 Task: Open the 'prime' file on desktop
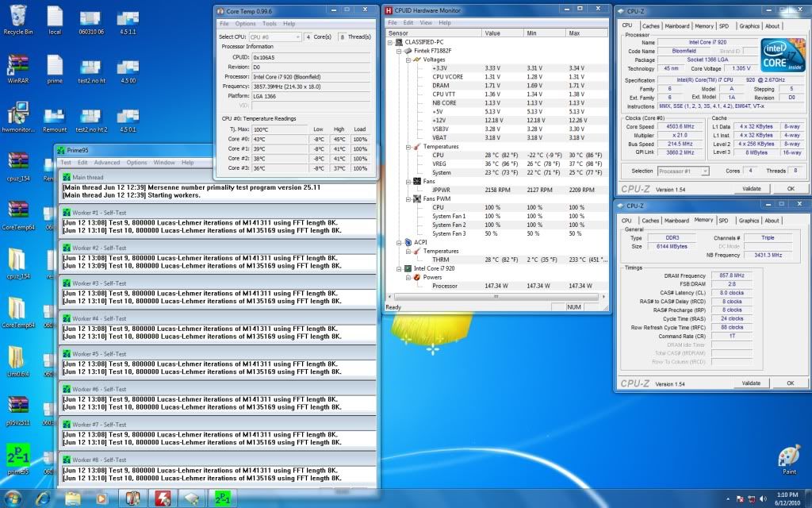(x=55, y=67)
